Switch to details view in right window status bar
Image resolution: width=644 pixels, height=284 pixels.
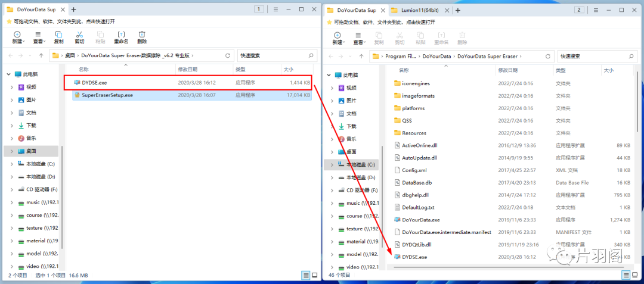click(626, 275)
